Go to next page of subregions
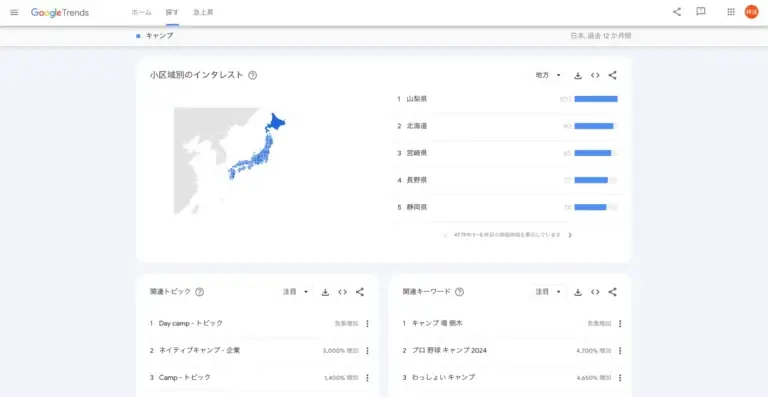Screen dimensions: 768x397 (x=570, y=235)
